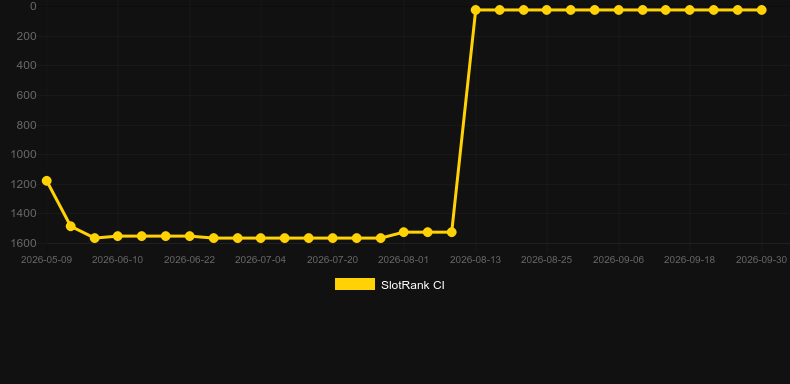Click the y-axis label 1600

coord(24,243)
